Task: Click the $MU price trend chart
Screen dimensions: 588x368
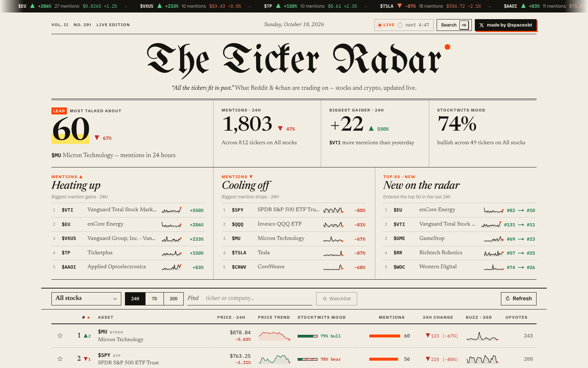Action: (x=274, y=336)
